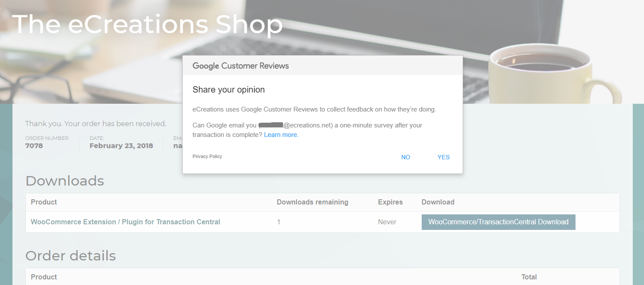The image size is (644, 285).
Task: Click the Thank you order received message
Action: pyautogui.click(x=96, y=124)
